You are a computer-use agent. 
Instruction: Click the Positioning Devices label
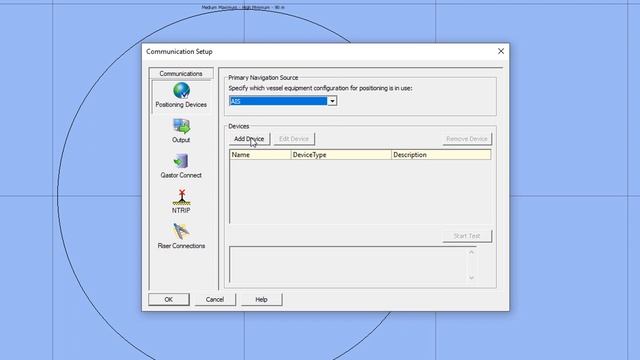click(181, 104)
